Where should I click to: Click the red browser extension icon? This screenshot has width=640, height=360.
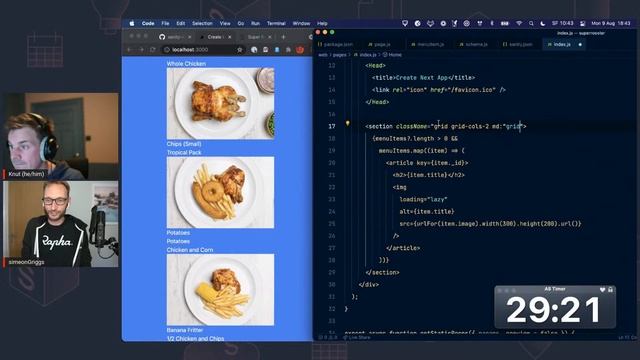pos(300,50)
